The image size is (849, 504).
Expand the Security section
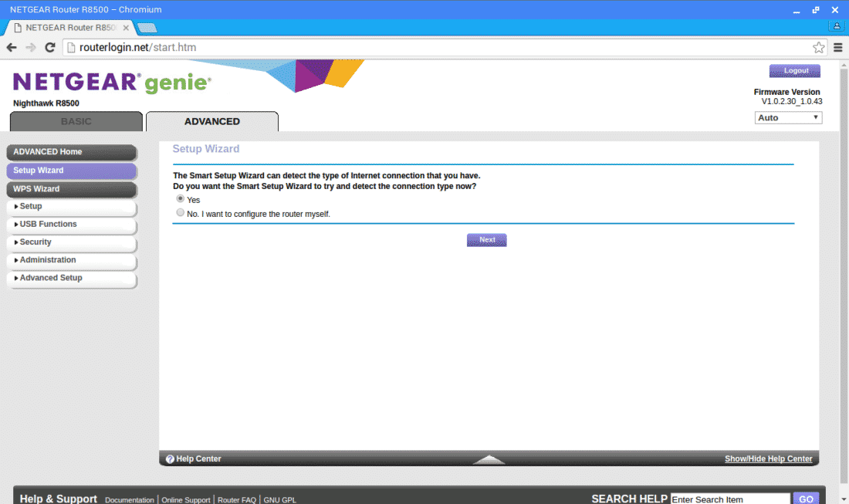point(72,242)
